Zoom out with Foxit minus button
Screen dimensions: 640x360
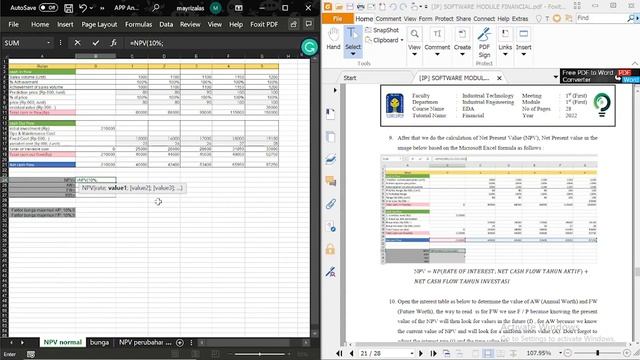tap(568, 353)
